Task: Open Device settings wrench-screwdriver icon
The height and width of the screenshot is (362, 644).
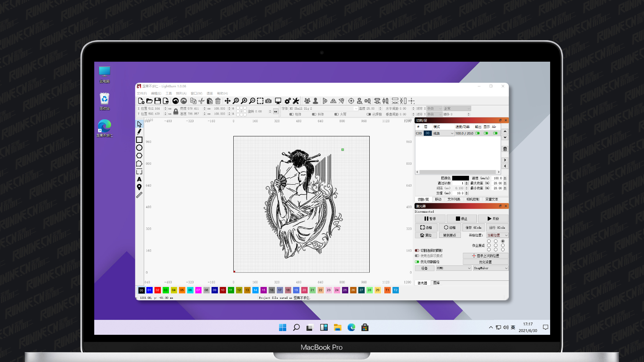Action: point(296,101)
